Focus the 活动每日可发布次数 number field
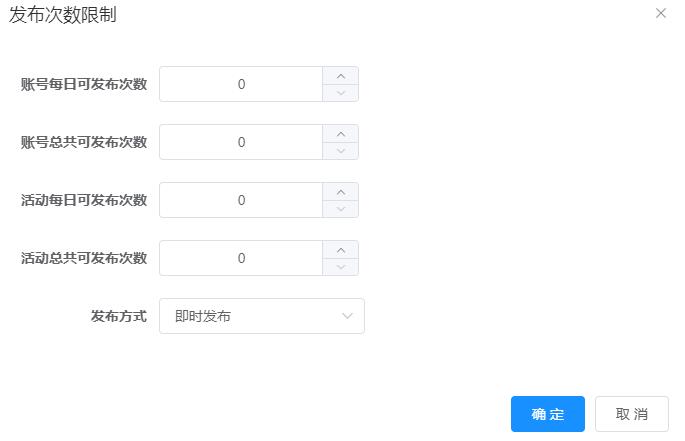The height and width of the screenshot is (441, 685). 241,200
